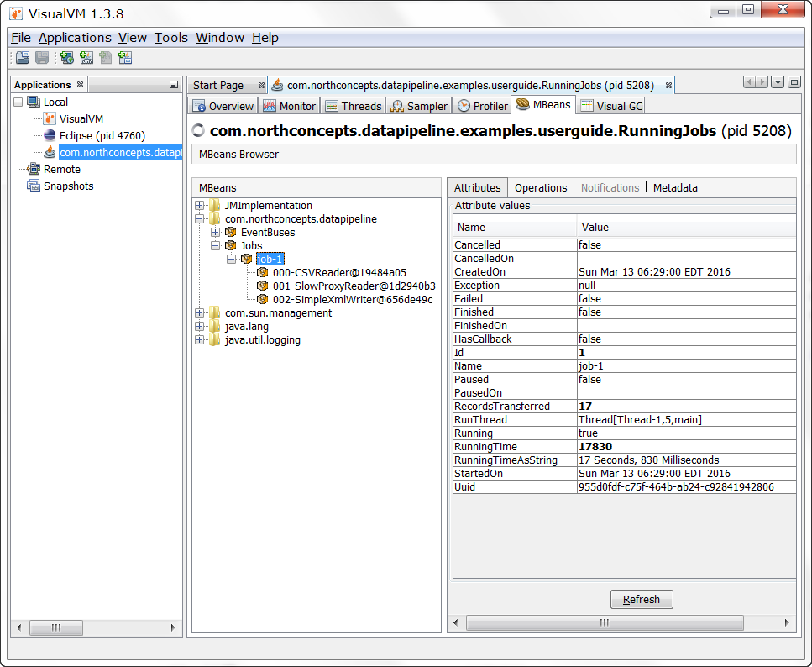The height and width of the screenshot is (667, 812).
Task: Click the Applications panel horizontal scrollbar thumb
Action: coord(56,628)
